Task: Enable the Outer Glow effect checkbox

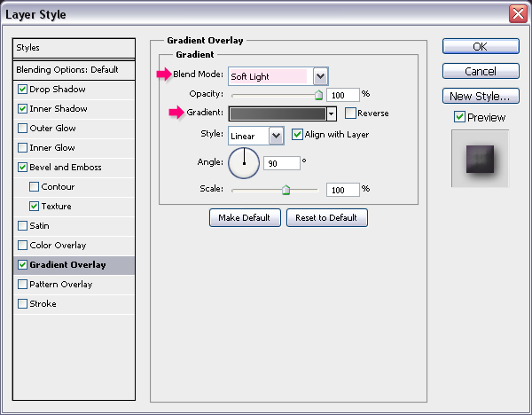Action: [x=22, y=129]
